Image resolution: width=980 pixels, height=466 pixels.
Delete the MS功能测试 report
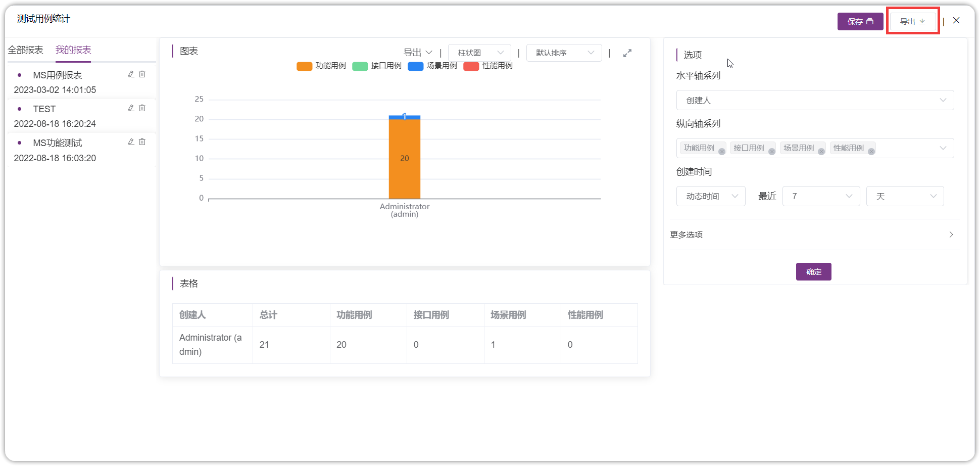142,142
